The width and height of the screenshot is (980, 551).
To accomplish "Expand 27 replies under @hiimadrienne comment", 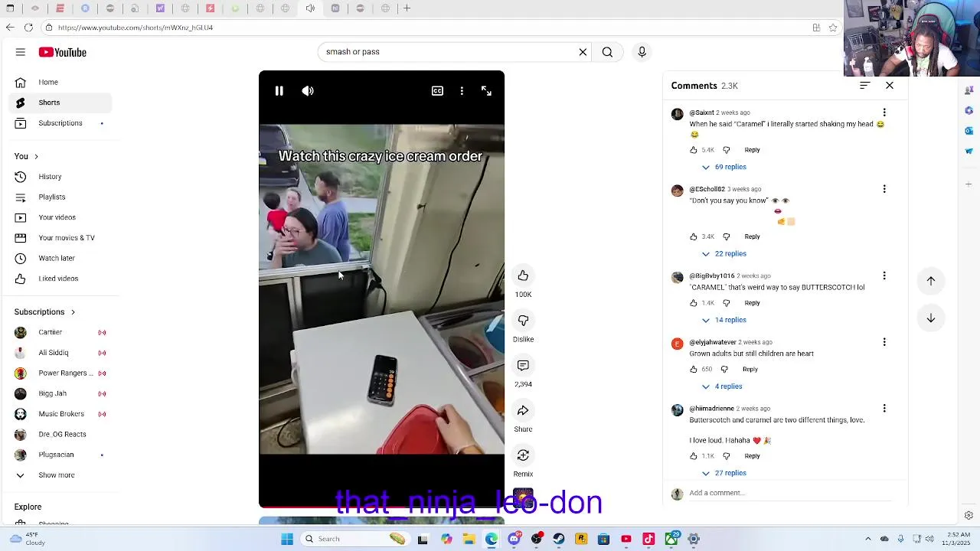I will (x=724, y=473).
